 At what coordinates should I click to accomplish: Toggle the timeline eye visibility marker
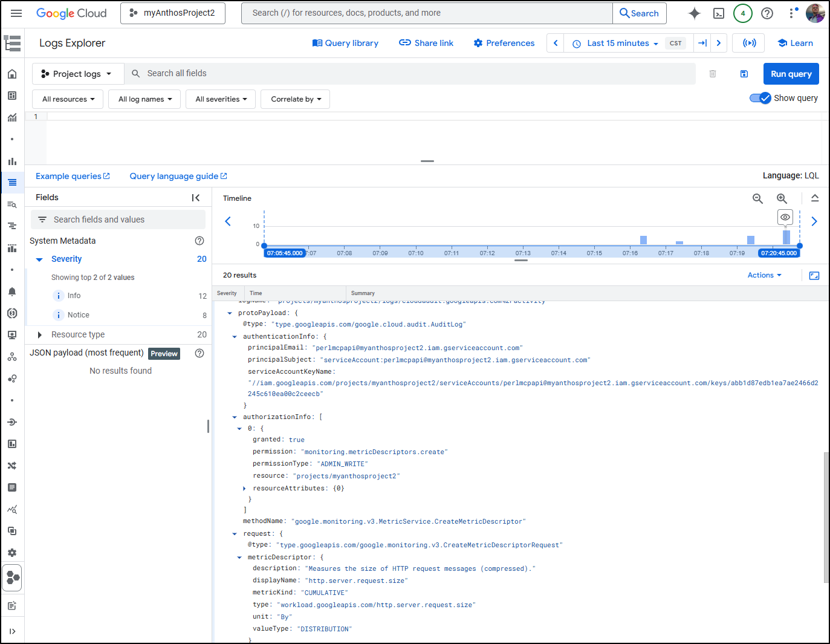[x=785, y=217]
